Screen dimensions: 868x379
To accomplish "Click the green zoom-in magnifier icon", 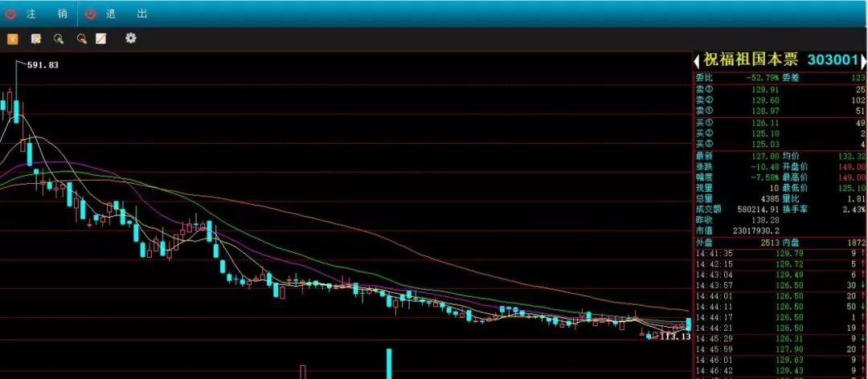I will pyautogui.click(x=59, y=39).
